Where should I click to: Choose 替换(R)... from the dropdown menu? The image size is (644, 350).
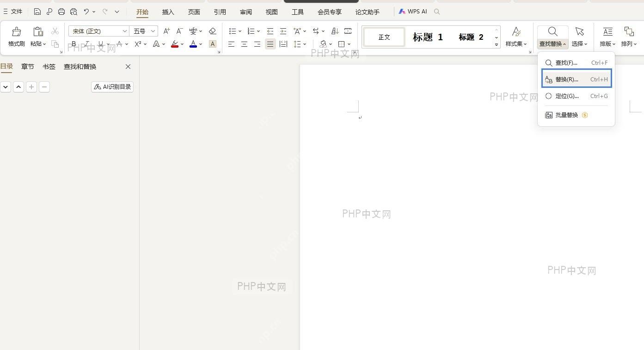click(x=577, y=79)
